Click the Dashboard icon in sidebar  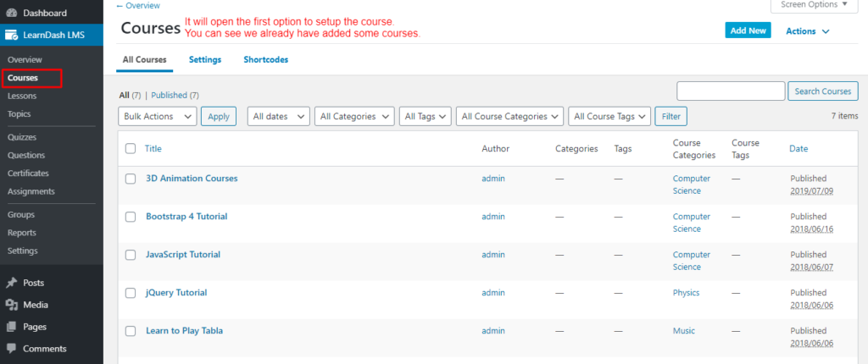click(11, 14)
